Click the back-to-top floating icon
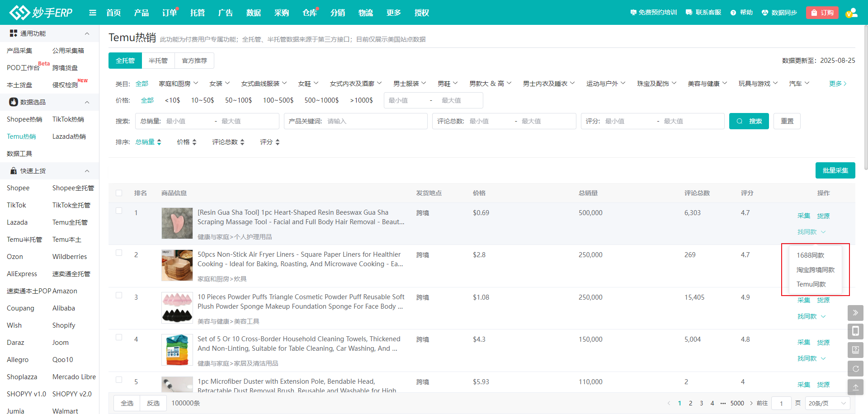Image resolution: width=868 pixels, height=414 pixels. [855, 387]
